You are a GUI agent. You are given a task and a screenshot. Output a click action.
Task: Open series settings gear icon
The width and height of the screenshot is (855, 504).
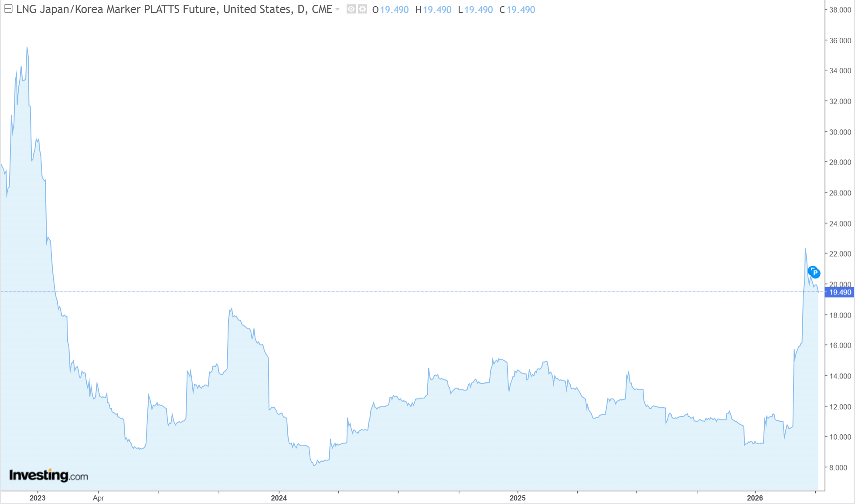(362, 9)
